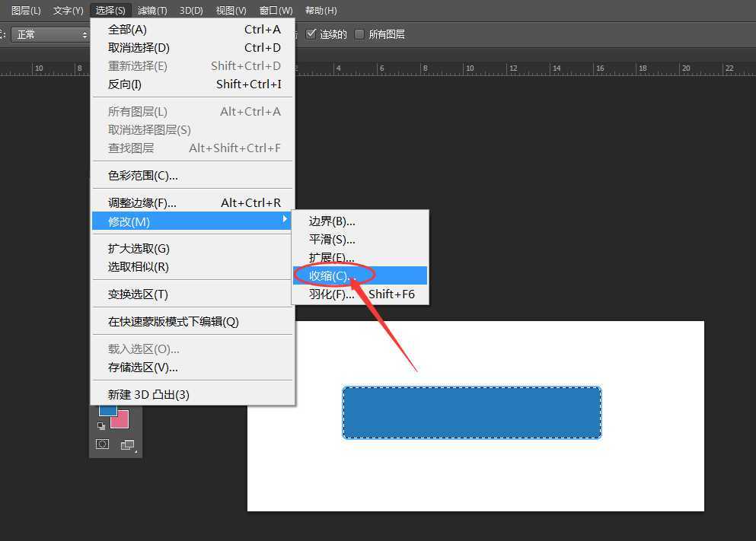Viewport: 756px width, 541px height.
Task: Toggle Quick Mask editing mode icon
Action: pyautogui.click(x=102, y=444)
